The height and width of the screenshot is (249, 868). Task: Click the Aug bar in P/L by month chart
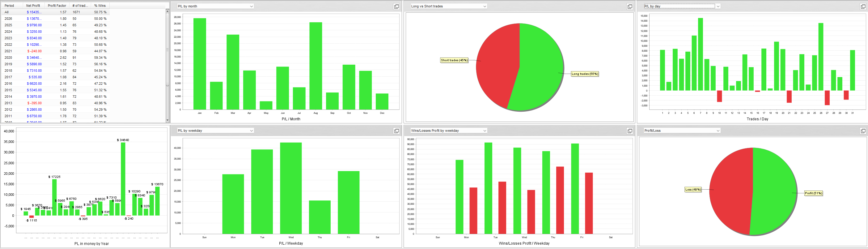click(316, 66)
